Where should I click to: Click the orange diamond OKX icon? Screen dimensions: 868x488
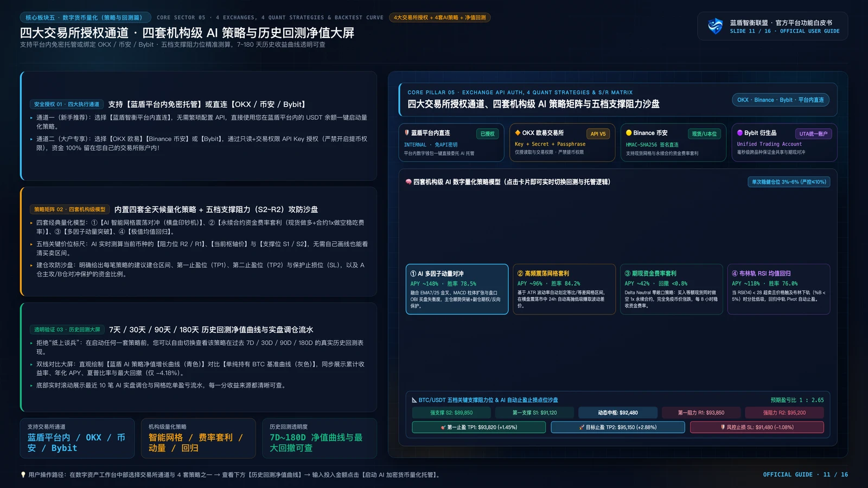tap(518, 133)
